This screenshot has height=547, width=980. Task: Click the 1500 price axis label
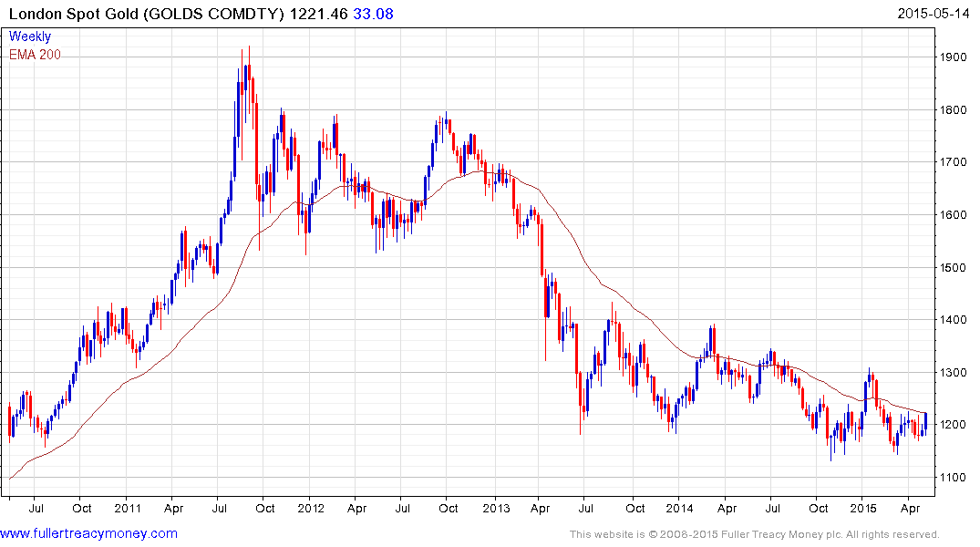point(954,267)
